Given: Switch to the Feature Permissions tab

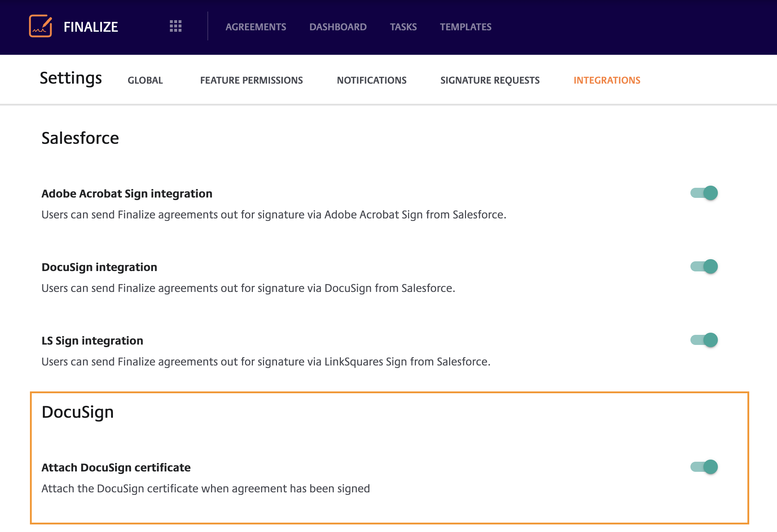Looking at the screenshot, I should click(251, 80).
